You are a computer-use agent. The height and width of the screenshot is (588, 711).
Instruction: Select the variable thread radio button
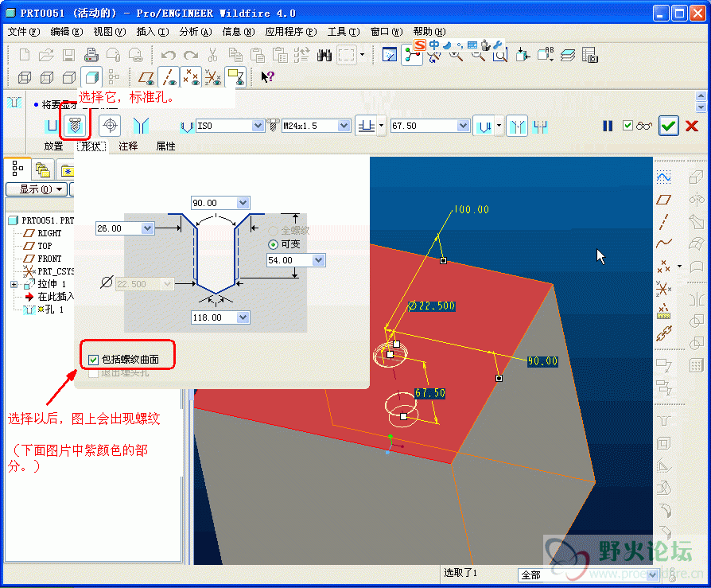click(273, 244)
